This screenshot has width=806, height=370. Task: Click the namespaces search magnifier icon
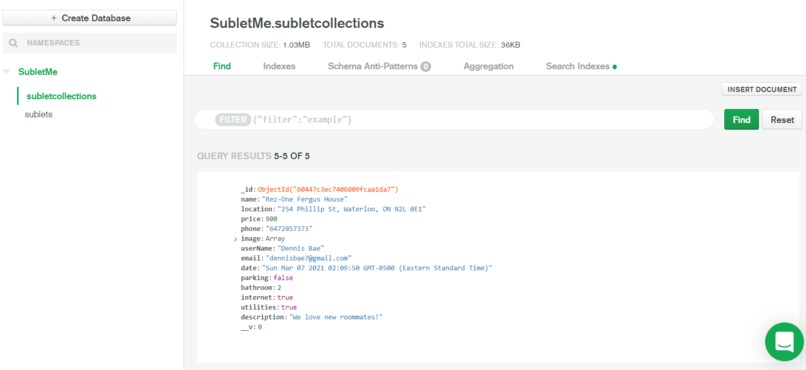coord(13,43)
